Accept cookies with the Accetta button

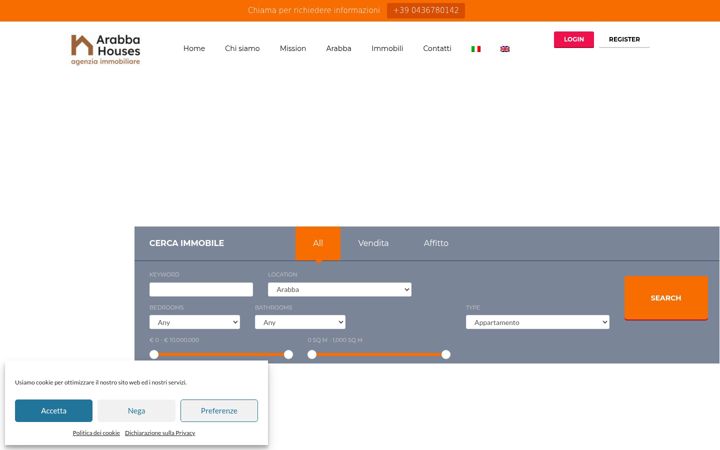point(54,411)
